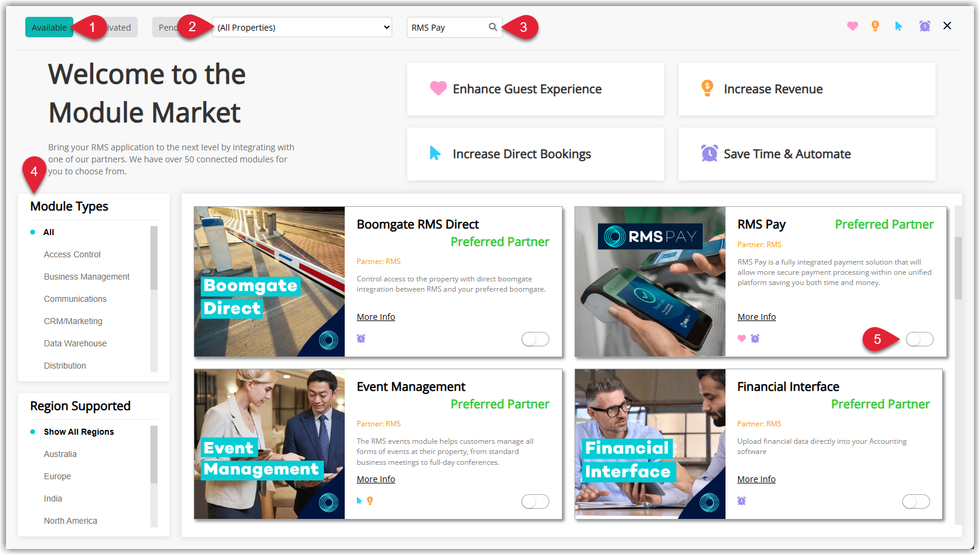Close the Module Market window

tap(948, 26)
